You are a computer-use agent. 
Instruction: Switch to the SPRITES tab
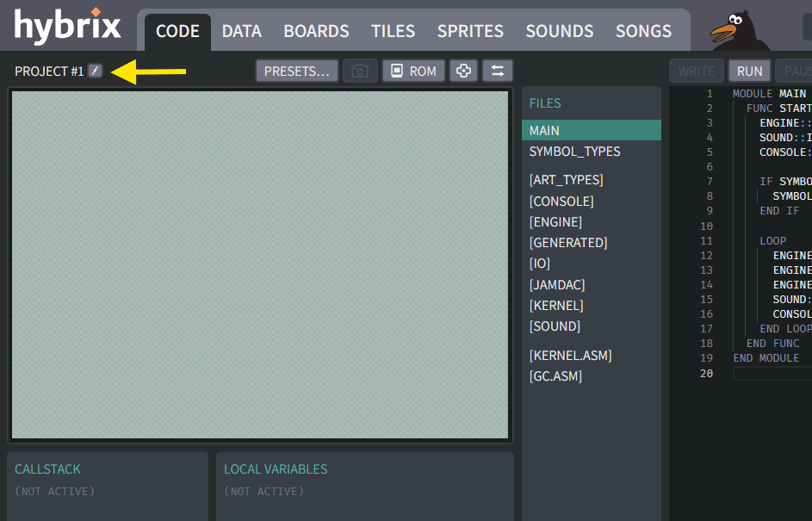(x=470, y=30)
